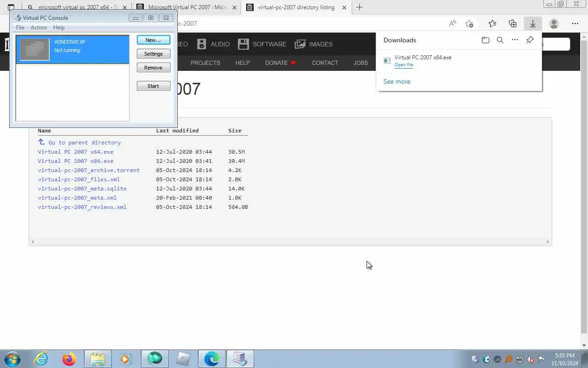The width and height of the screenshot is (588, 368).
Task: Click the muted volume icon in the system tray
Action: 531,359
